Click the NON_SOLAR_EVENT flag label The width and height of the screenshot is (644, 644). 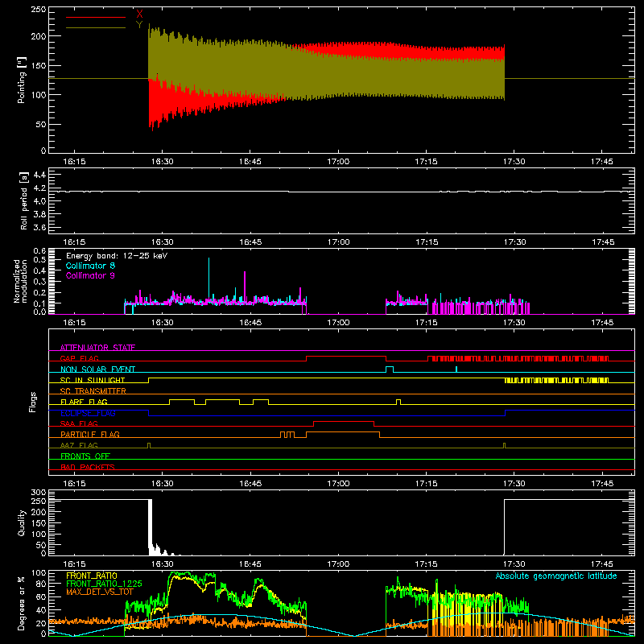click(x=97, y=369)
